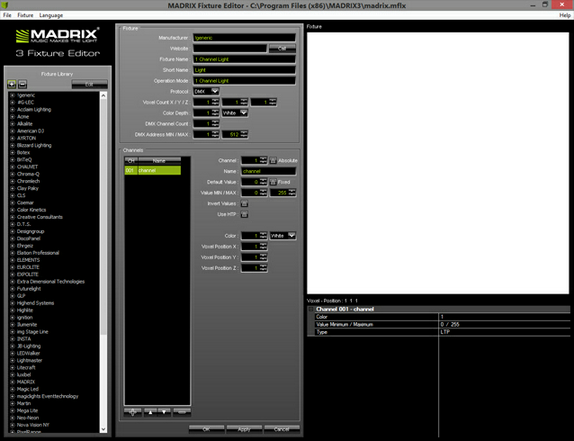Expand the !generic manufacturer node

click(x=12, y=95)
